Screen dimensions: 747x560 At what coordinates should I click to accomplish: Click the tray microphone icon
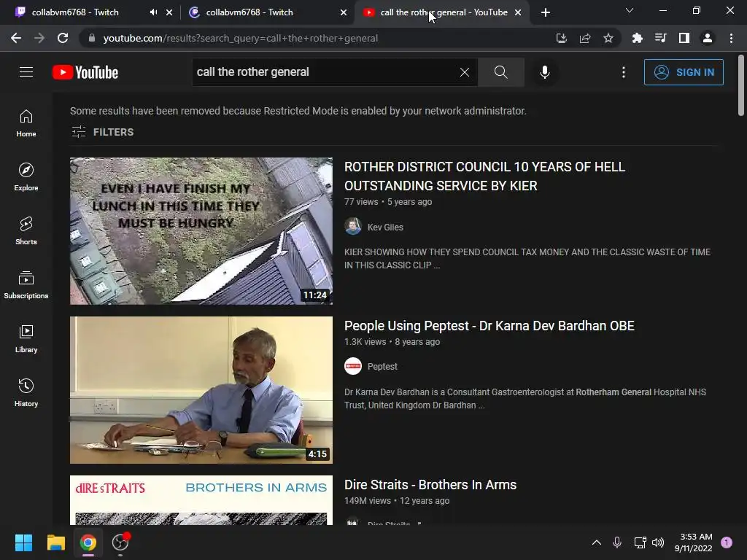(617, 542)
